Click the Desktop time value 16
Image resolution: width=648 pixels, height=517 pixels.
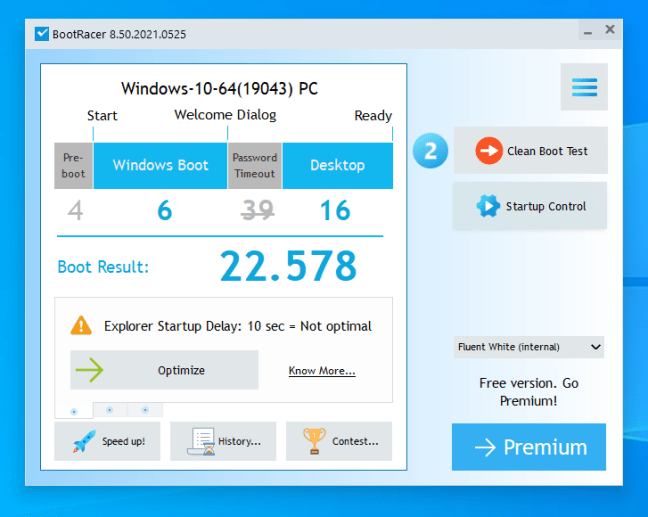coord(335,210)
